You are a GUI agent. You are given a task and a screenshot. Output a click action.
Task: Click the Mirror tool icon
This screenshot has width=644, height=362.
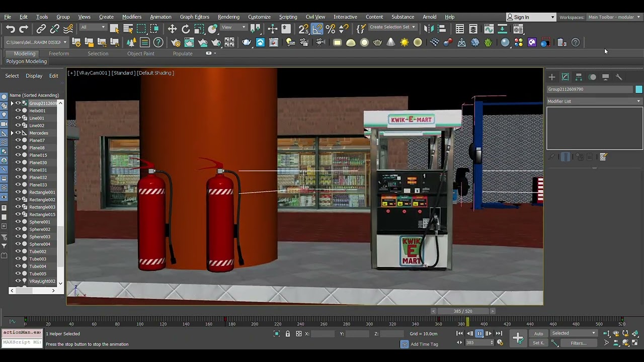pos(428,29)
